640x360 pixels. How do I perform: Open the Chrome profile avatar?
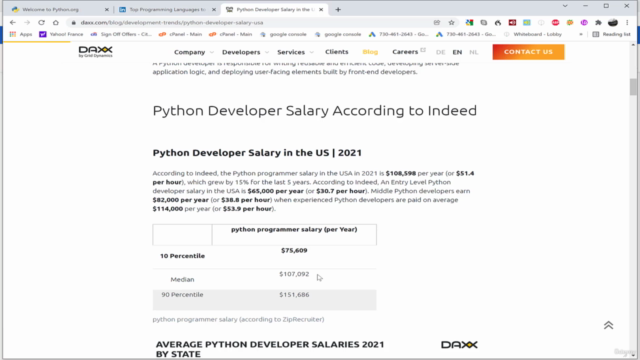613,22
